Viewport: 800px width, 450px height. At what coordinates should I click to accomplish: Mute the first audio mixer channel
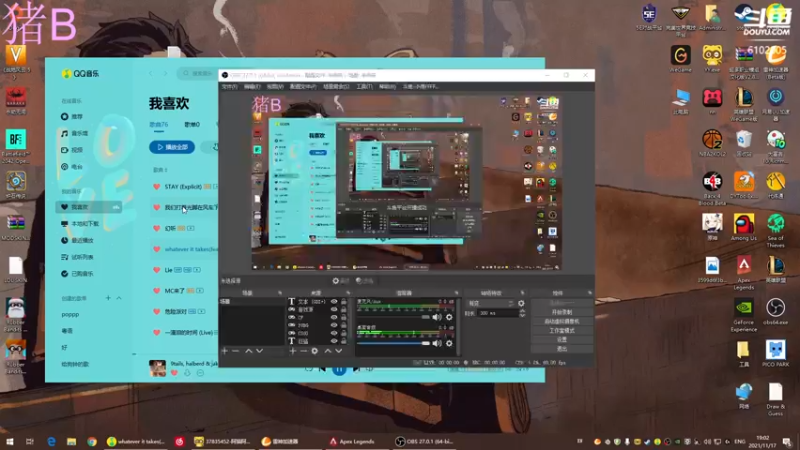[437, 317]
